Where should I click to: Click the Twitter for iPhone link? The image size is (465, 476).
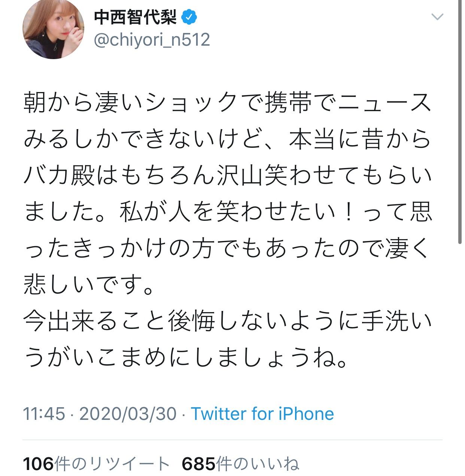click(x=262, y=414)
